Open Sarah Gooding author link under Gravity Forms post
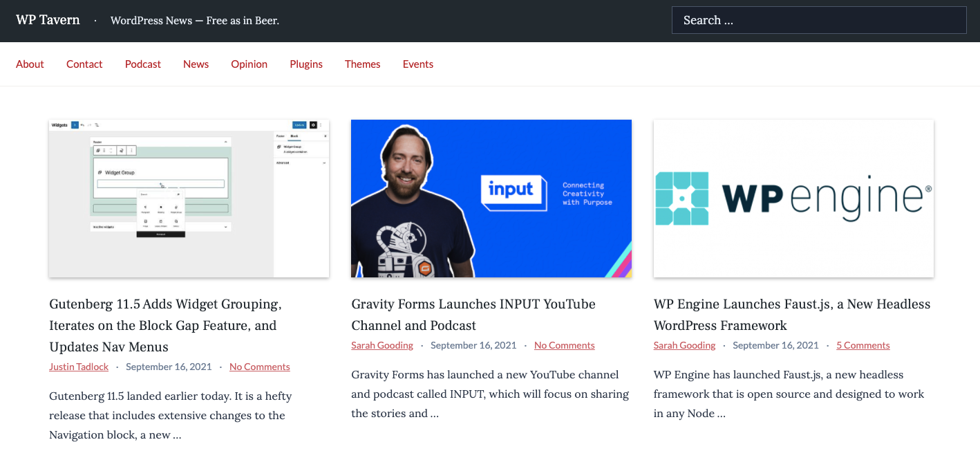 pyautogui.click(x=382, y=345)
